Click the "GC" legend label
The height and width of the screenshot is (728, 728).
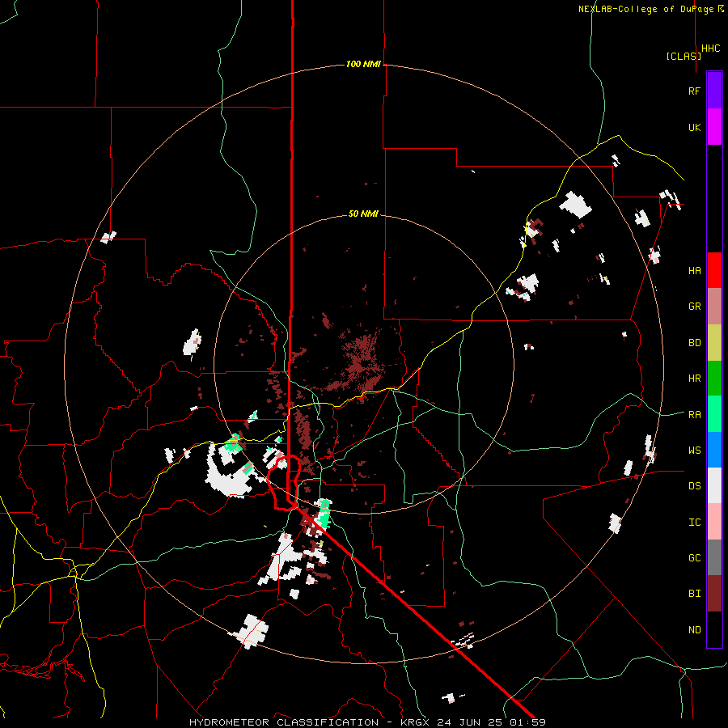[694, 558]
